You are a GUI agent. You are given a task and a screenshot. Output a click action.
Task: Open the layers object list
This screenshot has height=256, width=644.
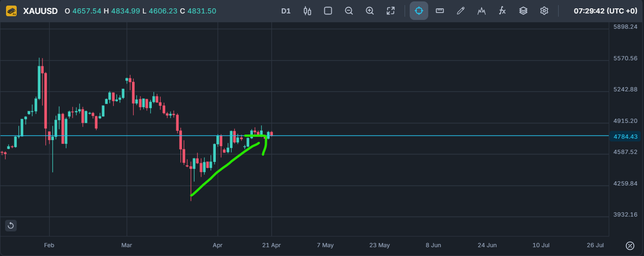(523, 11)
